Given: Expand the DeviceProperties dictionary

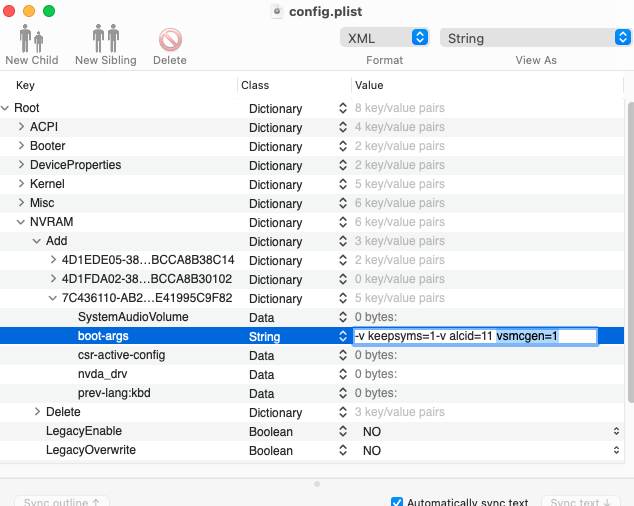Looking at the screenshot, I should (21, 165).
